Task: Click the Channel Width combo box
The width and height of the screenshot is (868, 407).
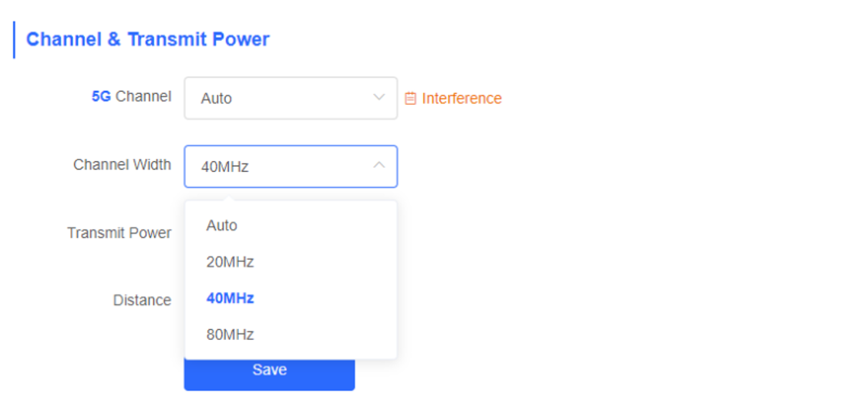Action: click(x=291, y=166)
